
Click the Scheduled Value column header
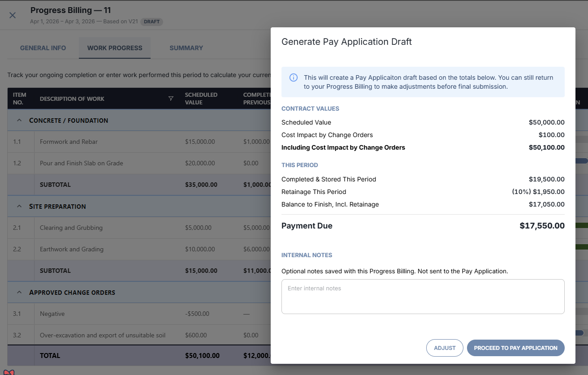tap(201, 99)
